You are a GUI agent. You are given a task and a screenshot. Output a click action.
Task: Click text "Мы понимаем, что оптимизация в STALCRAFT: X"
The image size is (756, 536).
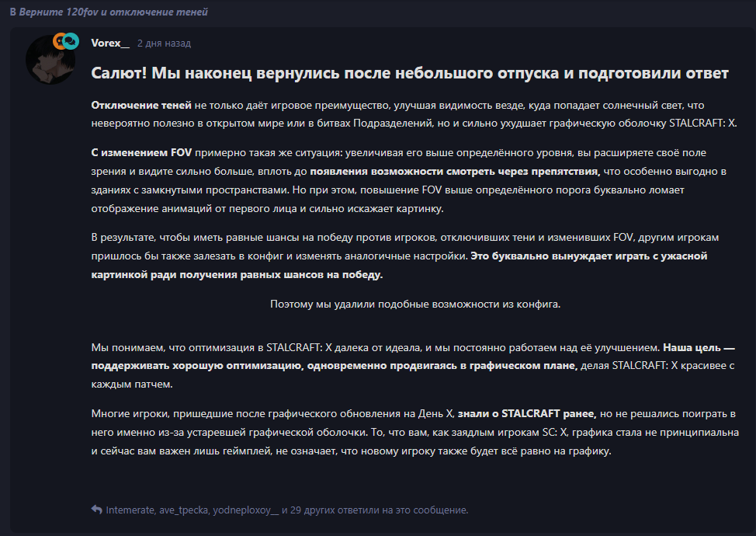pos(212,347)
